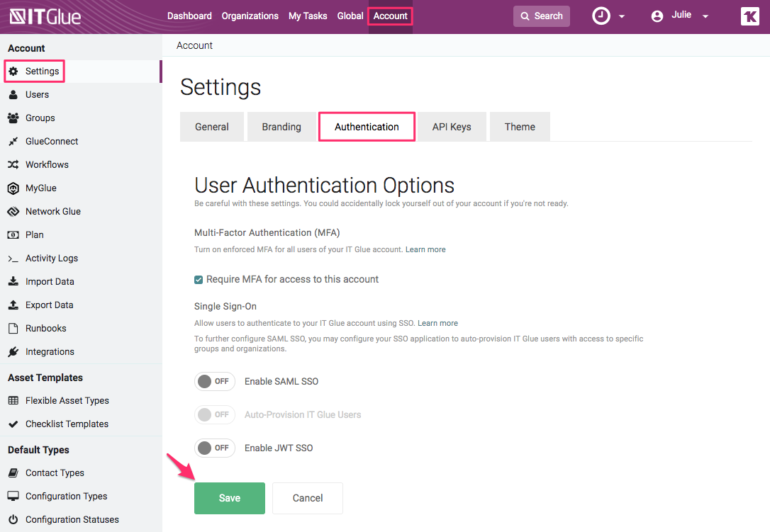
Task: Enable the SAML SSO toggle
Action: point(214,381)
